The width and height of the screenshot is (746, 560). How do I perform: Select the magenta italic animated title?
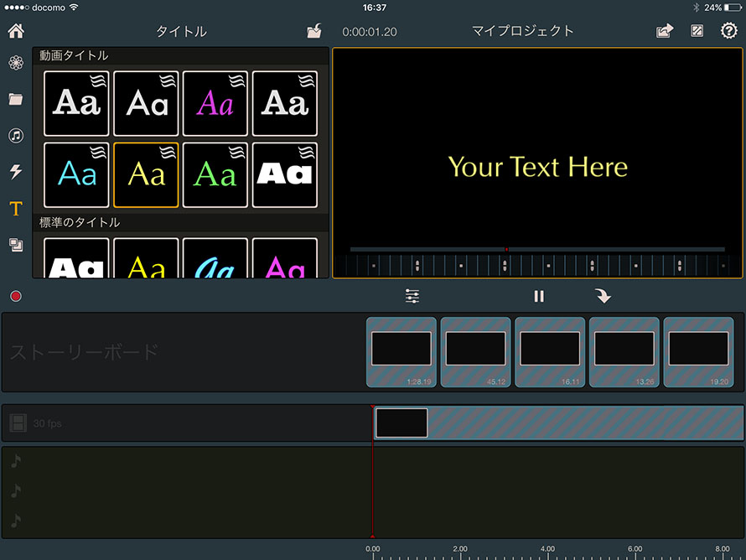[215, 103]
